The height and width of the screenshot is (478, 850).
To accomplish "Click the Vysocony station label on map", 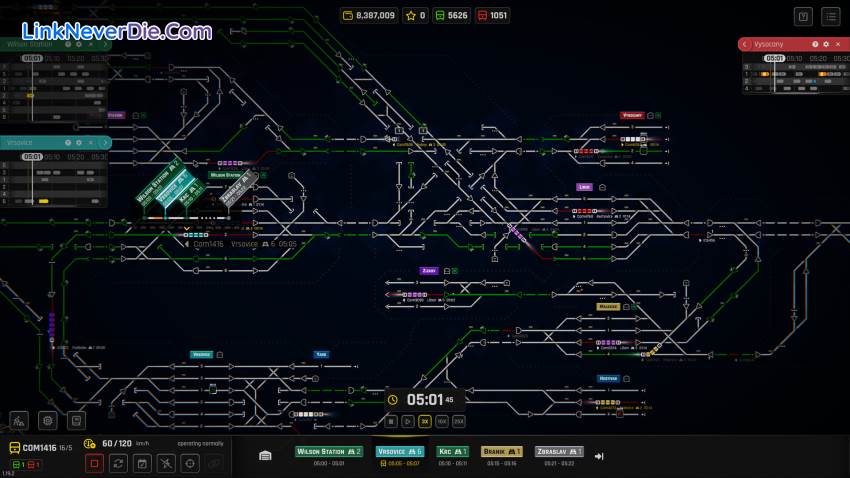I will click(631, 115).
